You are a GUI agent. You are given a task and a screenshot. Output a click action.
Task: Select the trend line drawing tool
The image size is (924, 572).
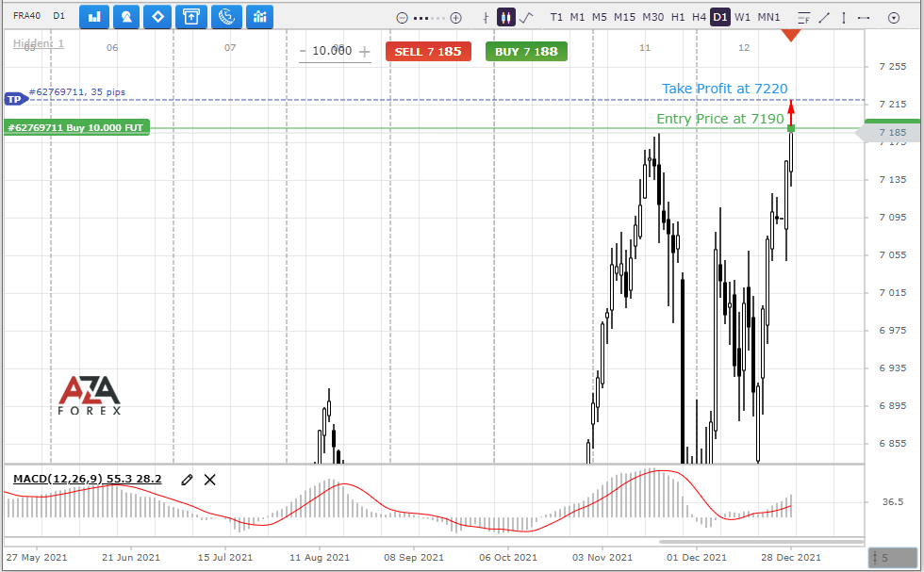pos(824,18)
